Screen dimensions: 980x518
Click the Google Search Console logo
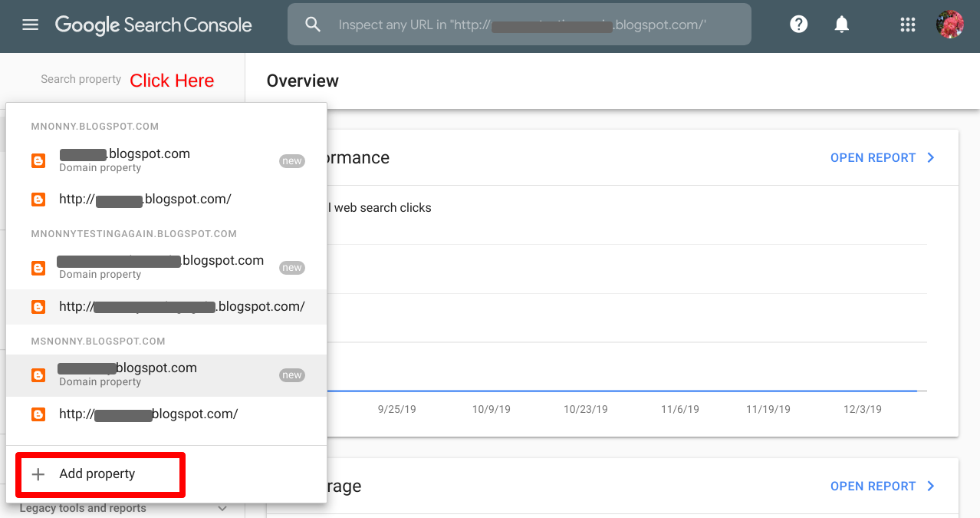(x=153, y=25)
